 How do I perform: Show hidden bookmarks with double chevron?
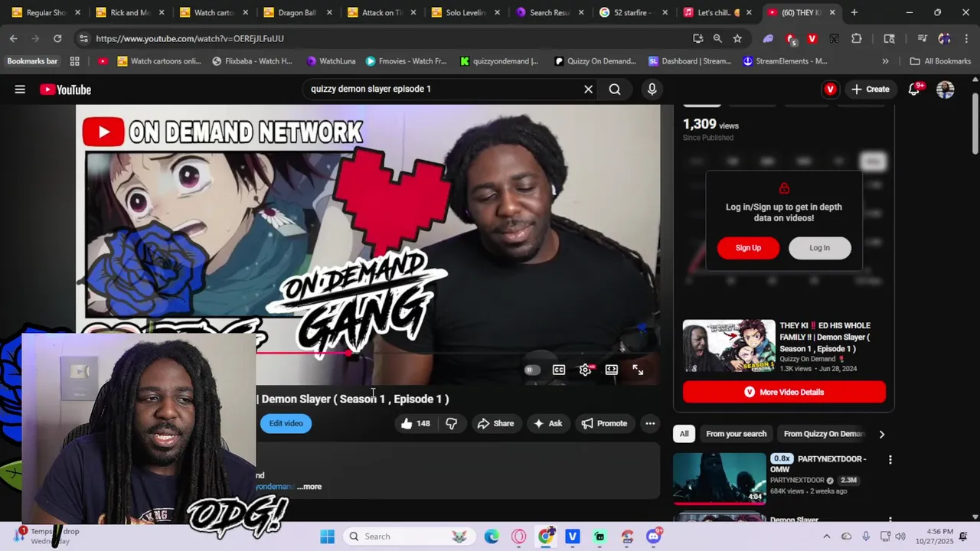[x=885, y=61]
